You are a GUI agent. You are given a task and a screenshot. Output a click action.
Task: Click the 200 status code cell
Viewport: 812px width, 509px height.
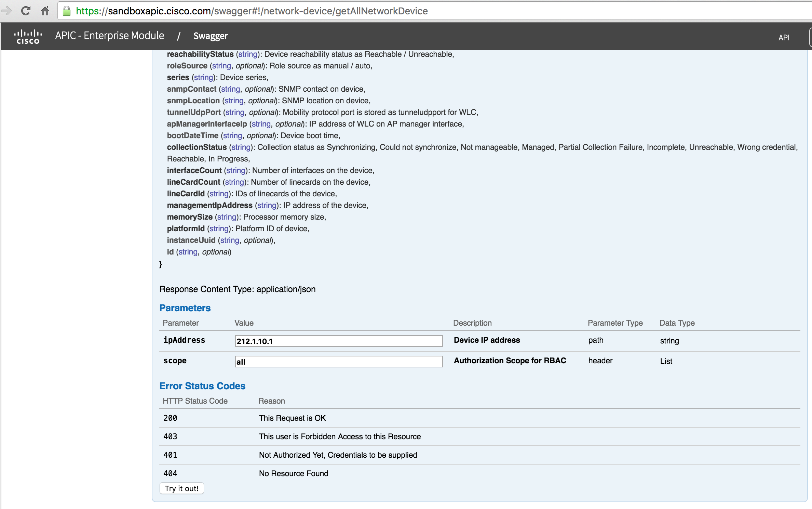(170, 418)
